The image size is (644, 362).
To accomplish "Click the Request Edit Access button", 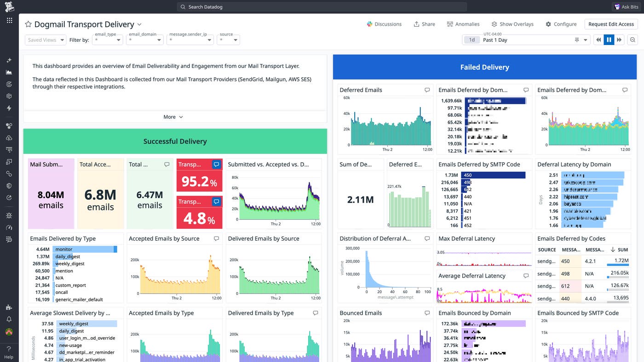I will (x=611, y=24).
